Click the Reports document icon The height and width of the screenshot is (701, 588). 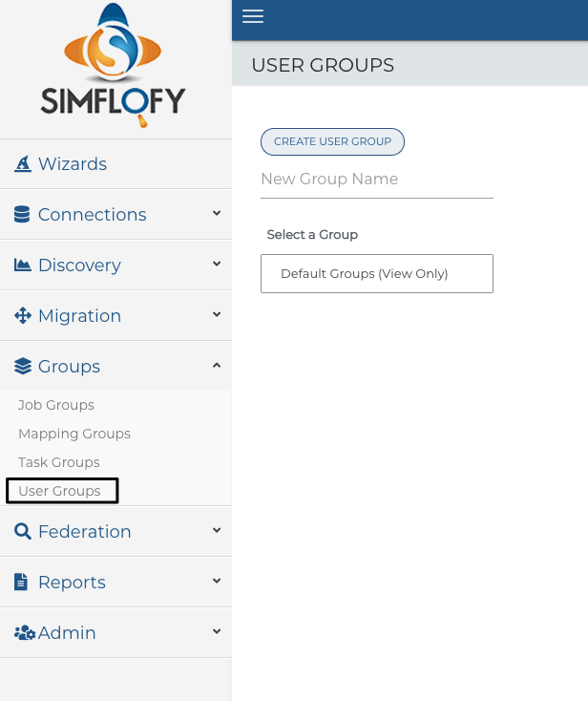coord(21,582)
